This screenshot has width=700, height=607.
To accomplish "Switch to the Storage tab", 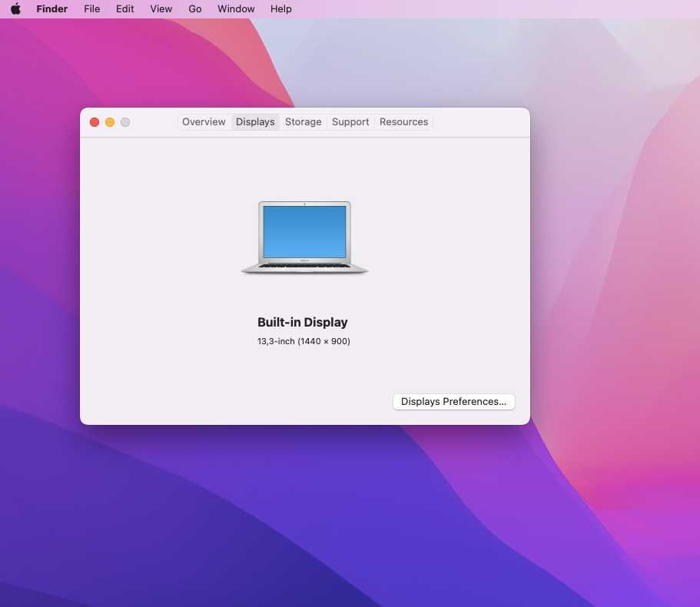I will pos(303,122).
